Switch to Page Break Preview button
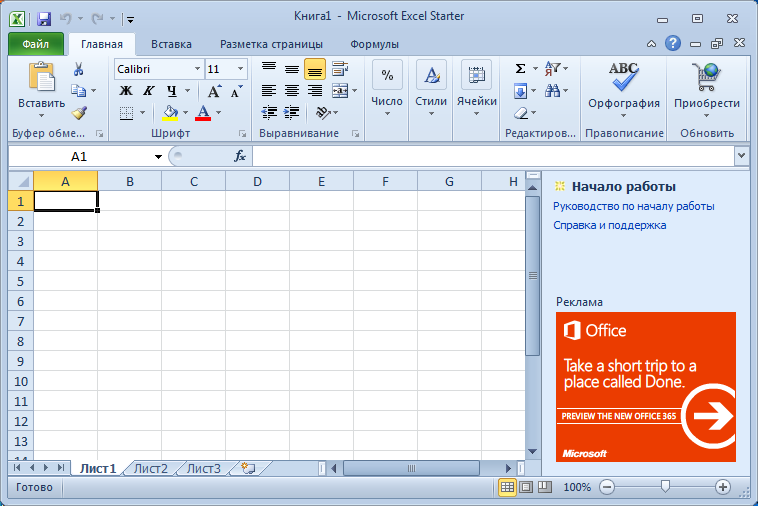 [x=545, y=487]
